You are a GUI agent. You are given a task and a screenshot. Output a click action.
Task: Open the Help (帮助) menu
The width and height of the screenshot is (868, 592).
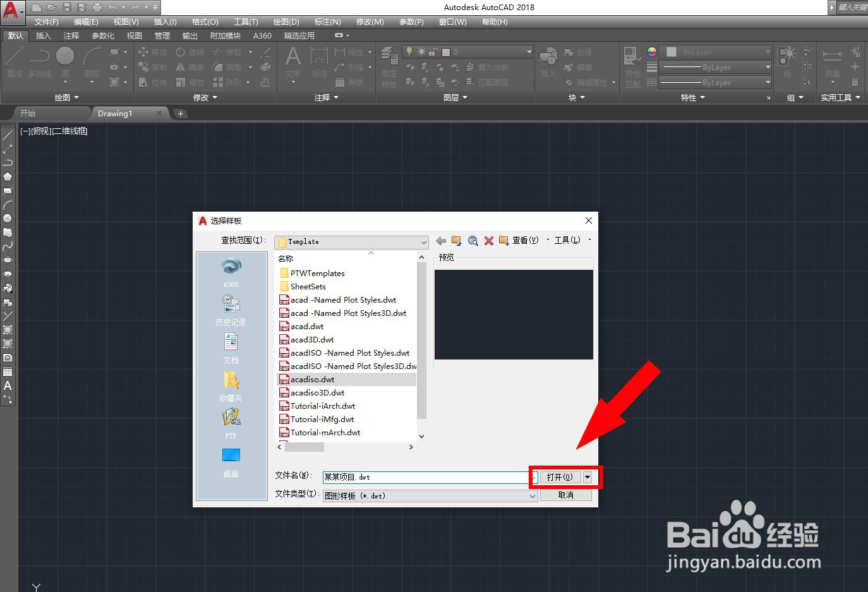point(495,22)
